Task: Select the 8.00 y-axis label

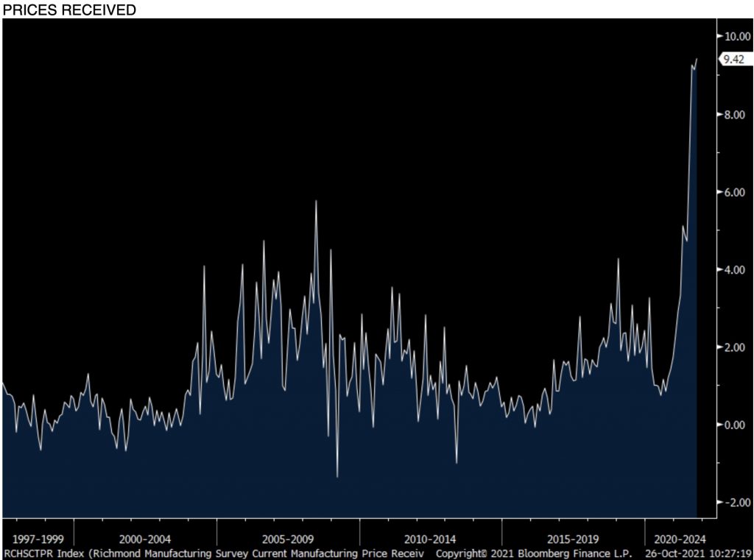Action: tap(733, 115)
